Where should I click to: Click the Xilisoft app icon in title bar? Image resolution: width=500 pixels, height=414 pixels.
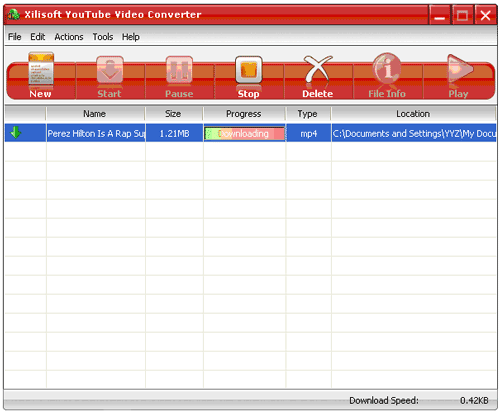point(14,14)
